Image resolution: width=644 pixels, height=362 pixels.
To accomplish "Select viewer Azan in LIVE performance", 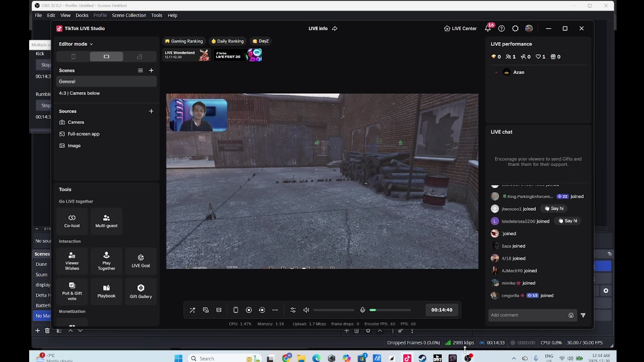I will pos(519,72).
